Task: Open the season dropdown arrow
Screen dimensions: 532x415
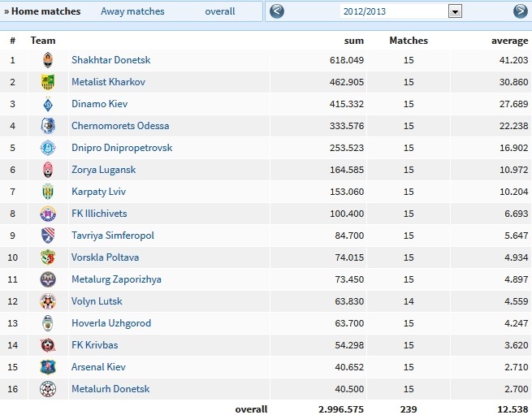Action: pos(455,11)
